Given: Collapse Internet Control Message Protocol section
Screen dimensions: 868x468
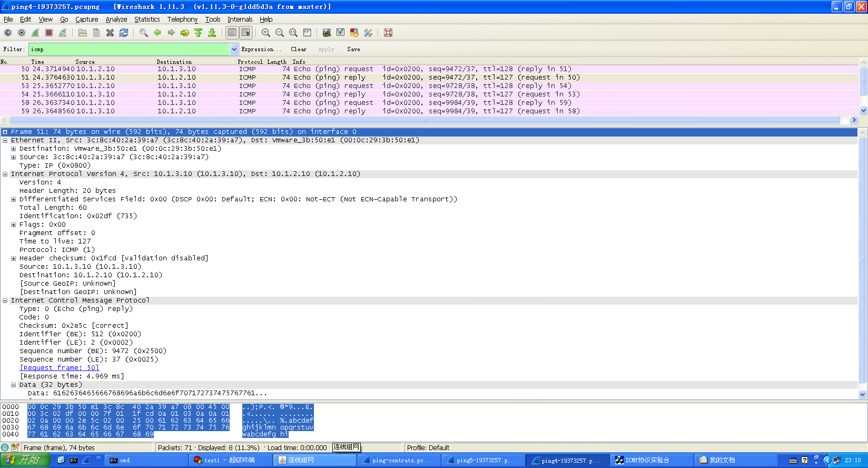Looking at the screenshot, I should point(5,300).
